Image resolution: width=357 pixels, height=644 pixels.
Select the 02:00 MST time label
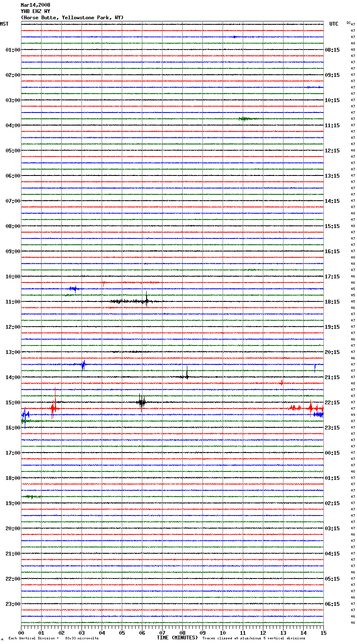coord(13,75)
